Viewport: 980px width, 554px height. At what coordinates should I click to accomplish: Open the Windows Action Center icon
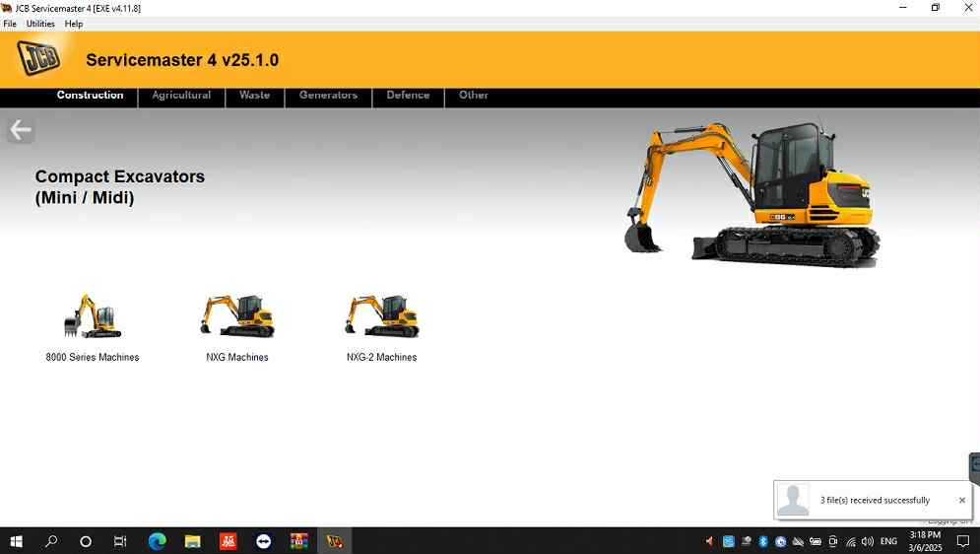point(963,541)
